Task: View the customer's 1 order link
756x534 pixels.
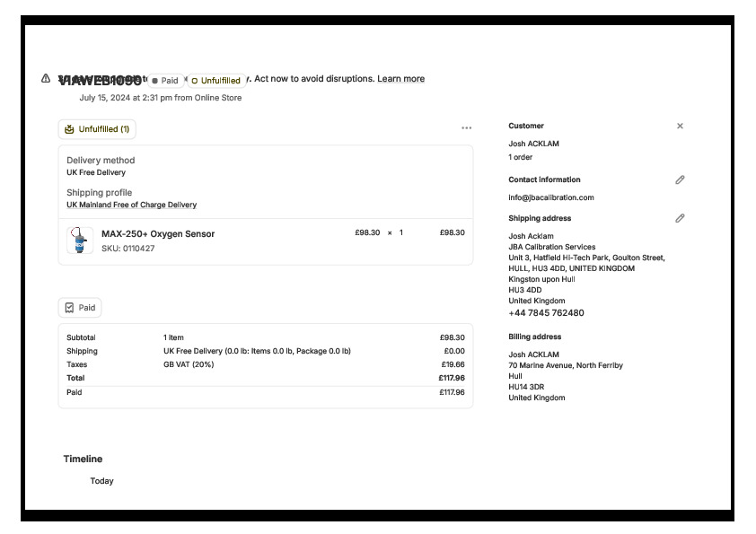Action: click(520, 157)
